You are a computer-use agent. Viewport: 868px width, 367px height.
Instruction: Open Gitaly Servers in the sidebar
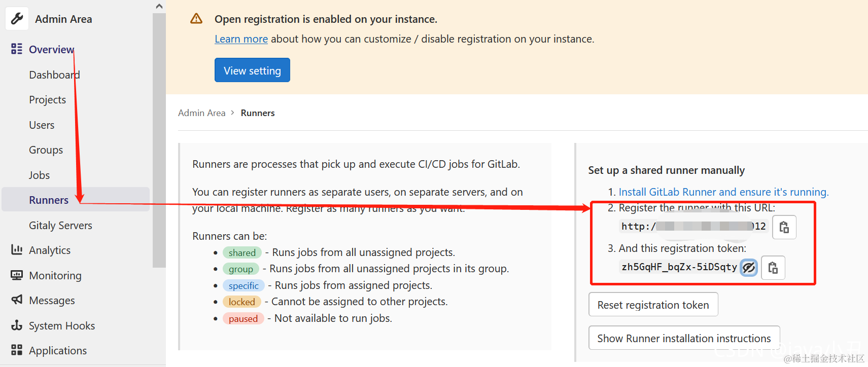click(60, 225)
